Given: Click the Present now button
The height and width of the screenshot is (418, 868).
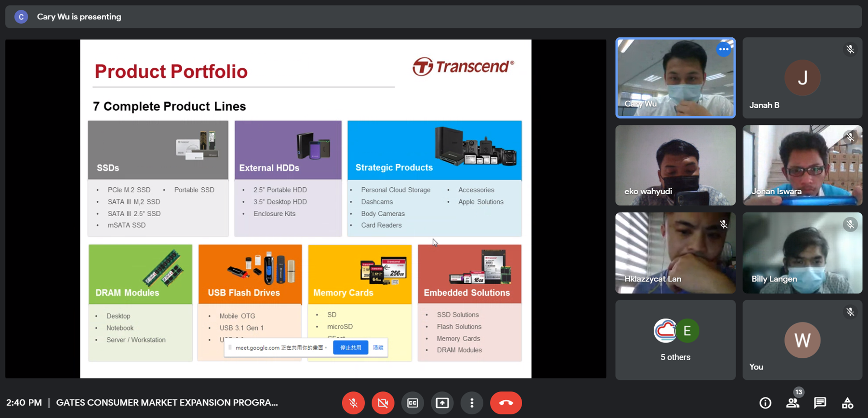Looking at the screenshot, I should (442, 403).
